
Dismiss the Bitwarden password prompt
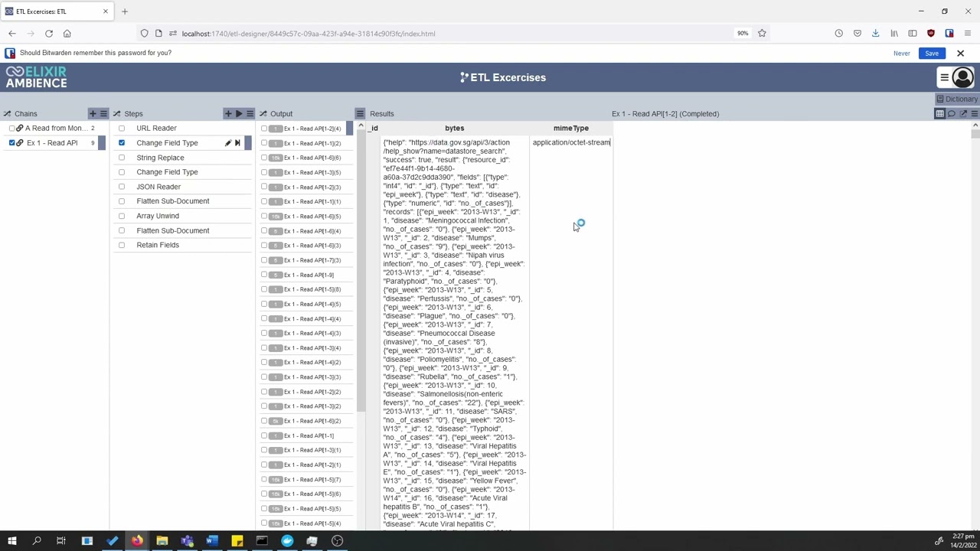click(x=960, y=54)
